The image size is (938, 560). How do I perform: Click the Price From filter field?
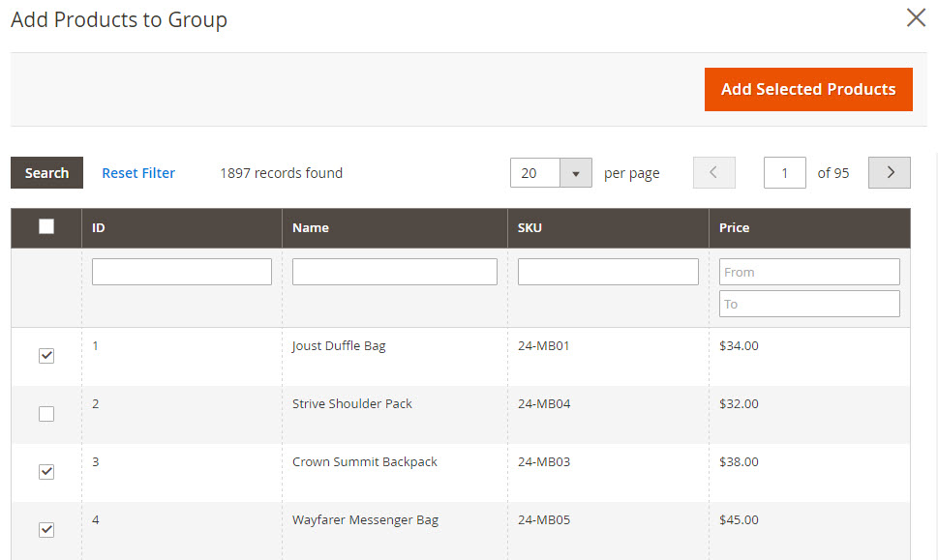tap(808, 272)
